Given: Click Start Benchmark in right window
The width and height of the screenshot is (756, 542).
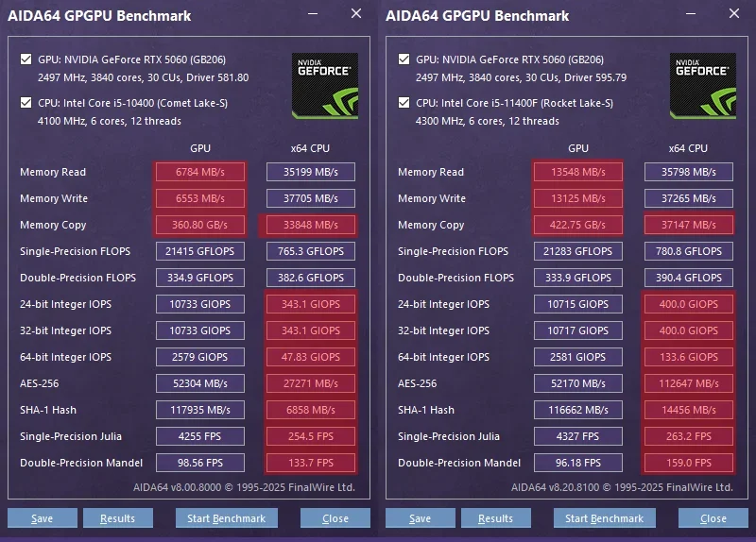Looking at the screenshot, I should pyautogui.click(x=605, y=517).
